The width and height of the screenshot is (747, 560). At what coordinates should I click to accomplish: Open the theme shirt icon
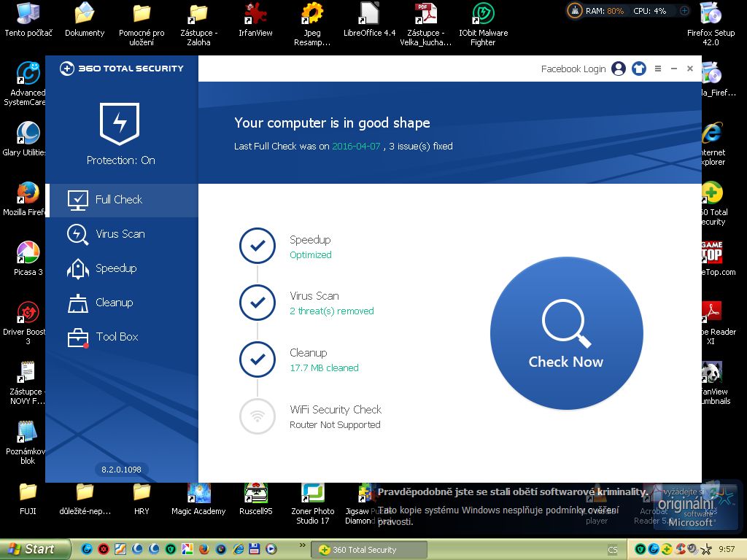tap(639, 69)
